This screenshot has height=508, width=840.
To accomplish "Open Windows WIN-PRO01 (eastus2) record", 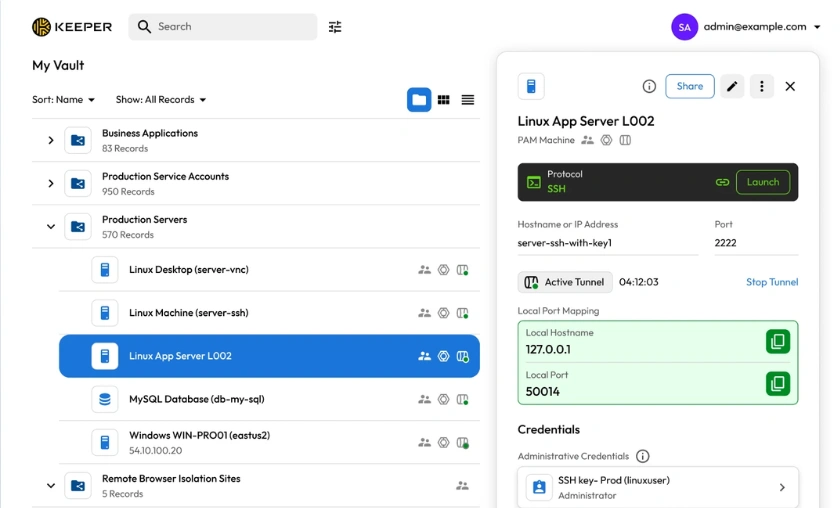I will 269,443.
